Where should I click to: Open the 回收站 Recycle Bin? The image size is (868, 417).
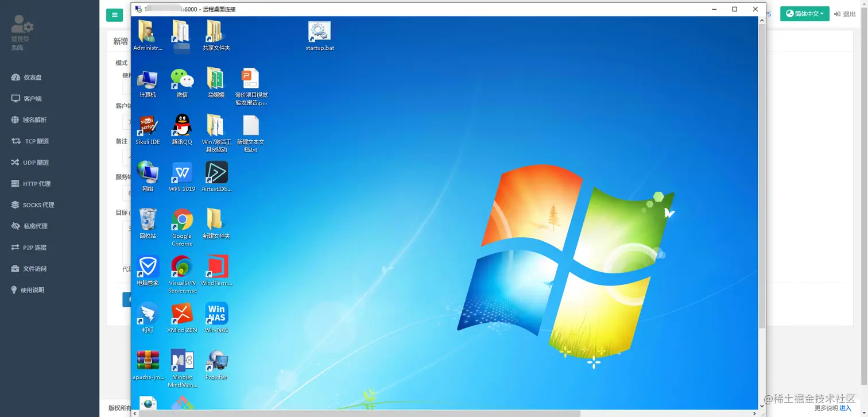point(148,224)
